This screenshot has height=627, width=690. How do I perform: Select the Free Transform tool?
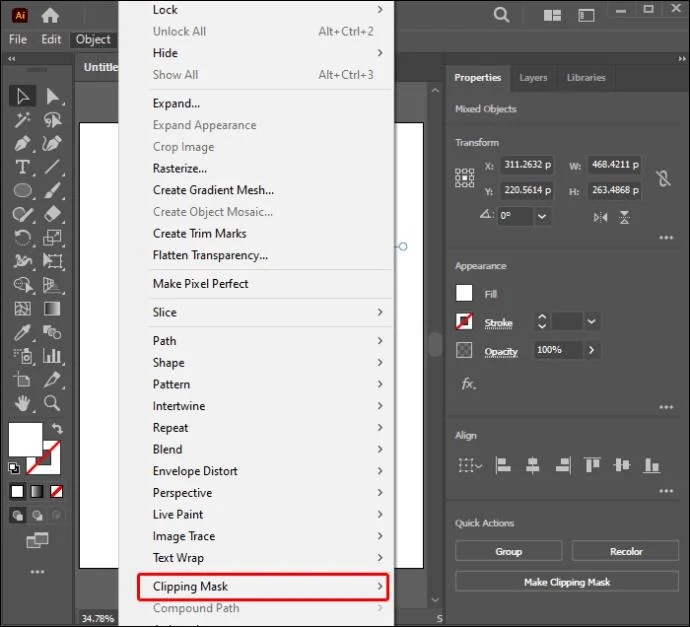coord(52,261)
